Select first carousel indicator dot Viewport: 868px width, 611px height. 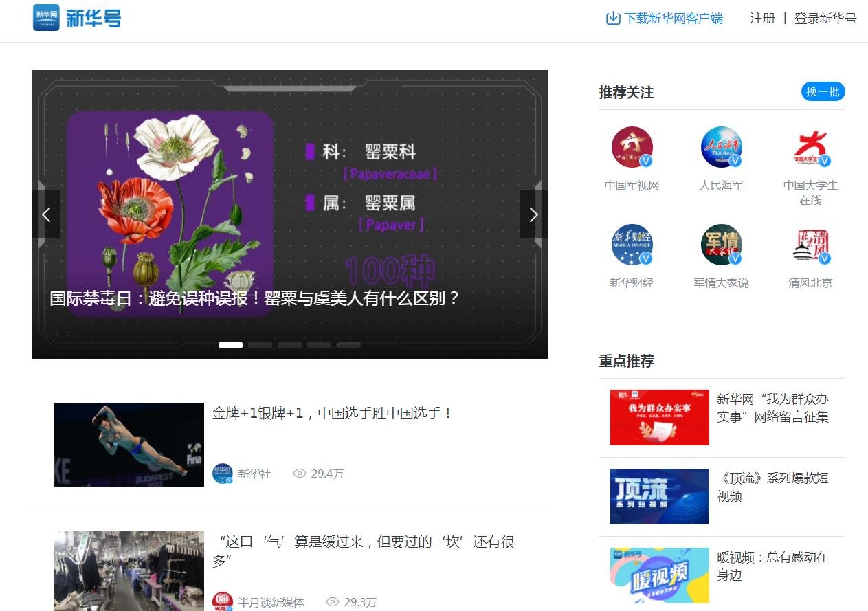[x=230, y=345]
